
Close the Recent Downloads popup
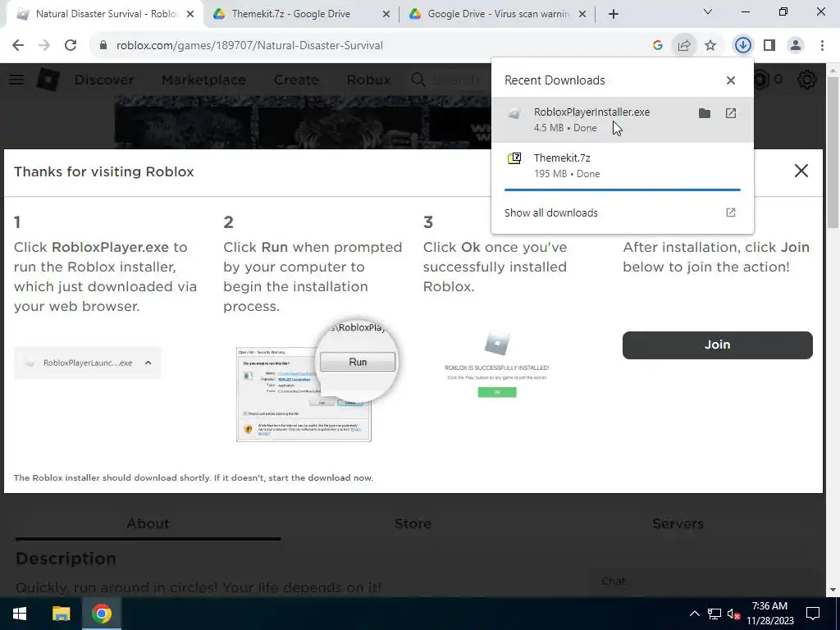[x=731, y=80]
